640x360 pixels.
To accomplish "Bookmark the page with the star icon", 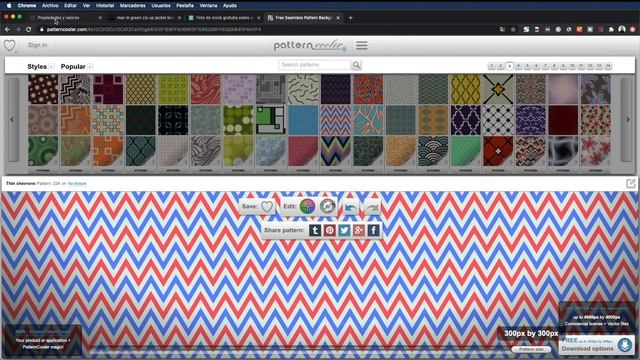I will (513, 29).
